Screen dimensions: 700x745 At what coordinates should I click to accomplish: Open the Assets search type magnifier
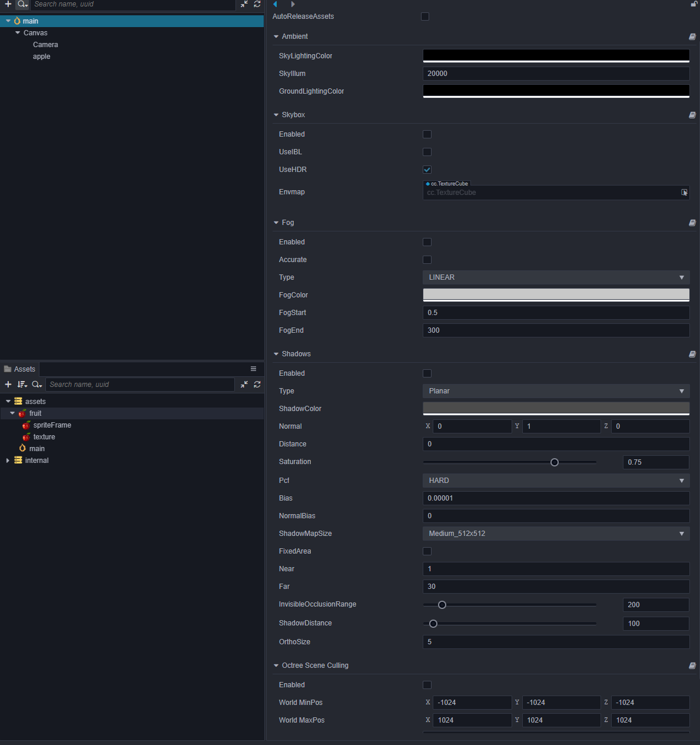point(37,385)
